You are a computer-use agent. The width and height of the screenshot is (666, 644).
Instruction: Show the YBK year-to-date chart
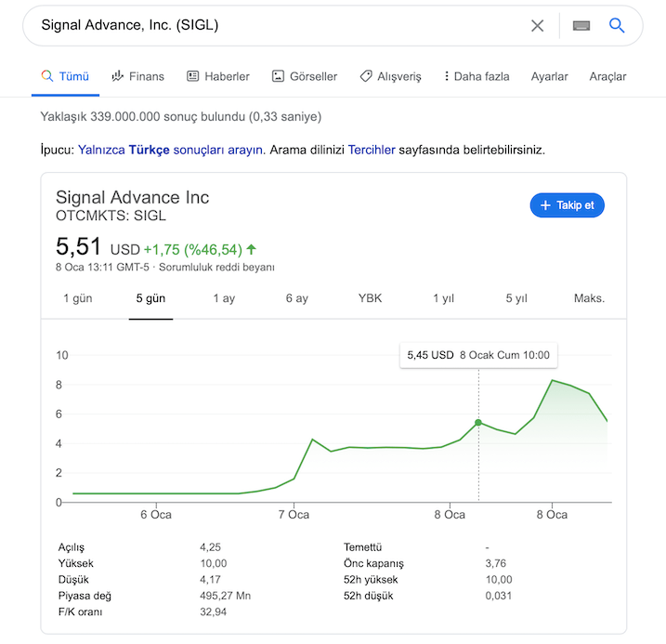coord(370,298)
